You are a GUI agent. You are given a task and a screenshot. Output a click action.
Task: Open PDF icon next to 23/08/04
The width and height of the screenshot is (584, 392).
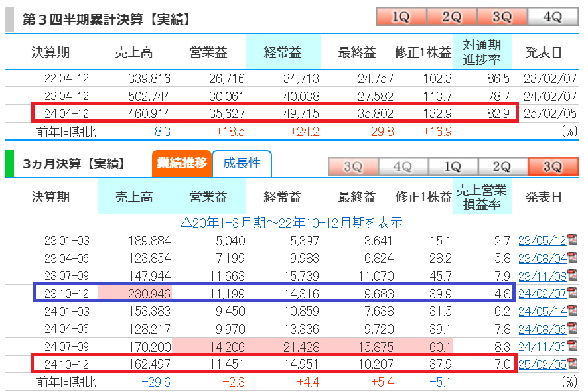[571, 257]
